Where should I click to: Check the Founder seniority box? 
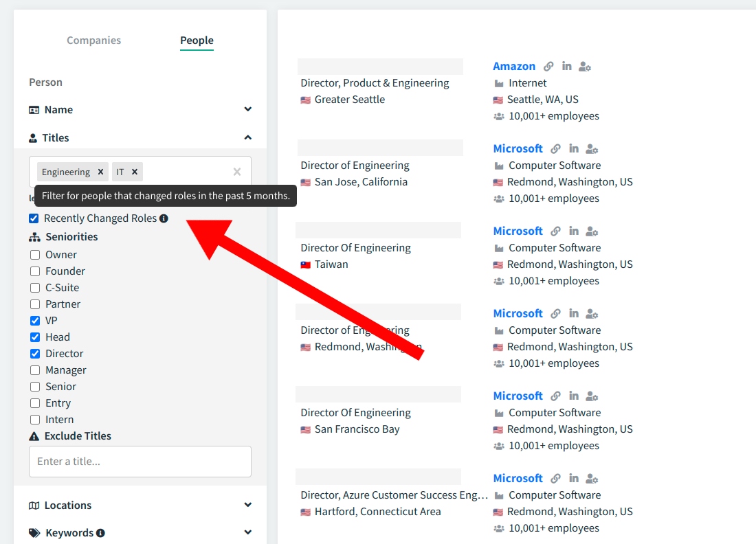click(x=35, y=271)
